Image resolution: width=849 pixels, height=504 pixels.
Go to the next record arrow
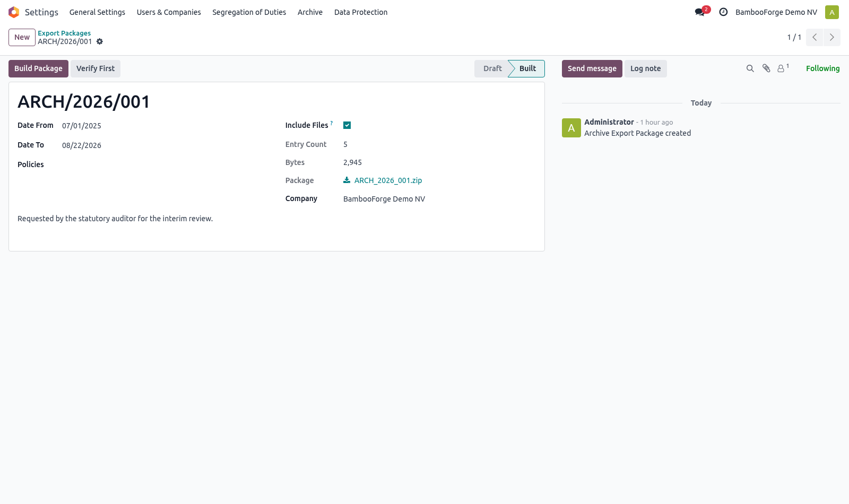click(832, 37)
